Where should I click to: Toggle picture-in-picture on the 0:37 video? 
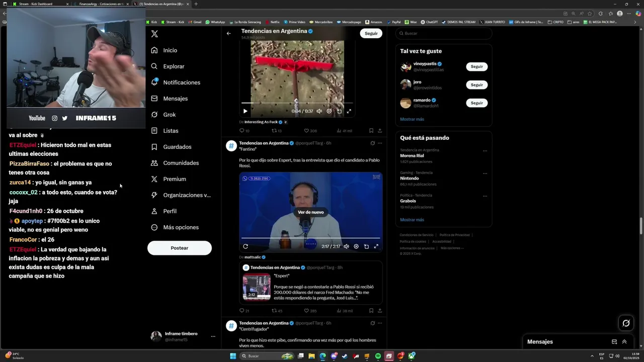pyautogui.click(x=339, y=111)
